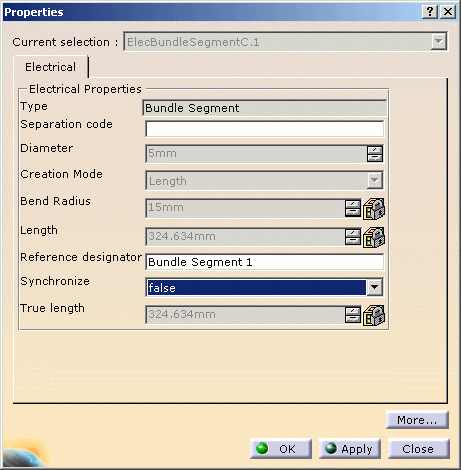Click the green light icon on OK
The width and height of the screenshot is (461, 470).
point(262,448)
